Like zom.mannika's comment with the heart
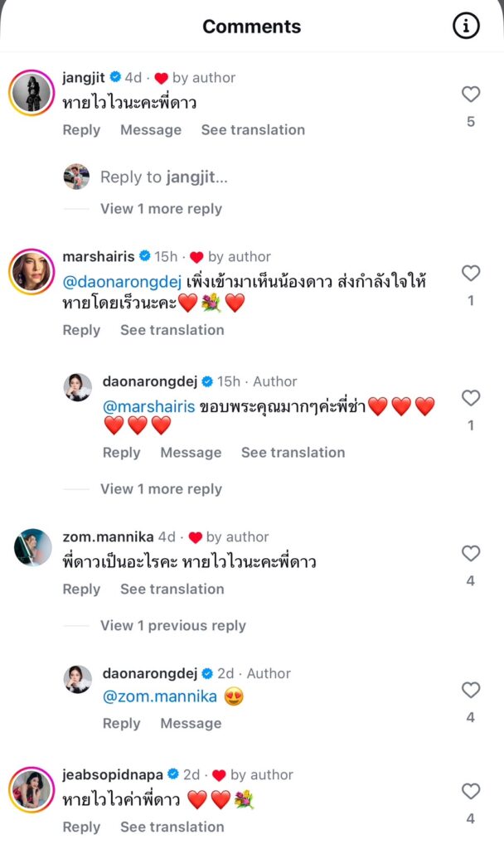The height and width of the screenshot is (849, 504). (471, 554)
